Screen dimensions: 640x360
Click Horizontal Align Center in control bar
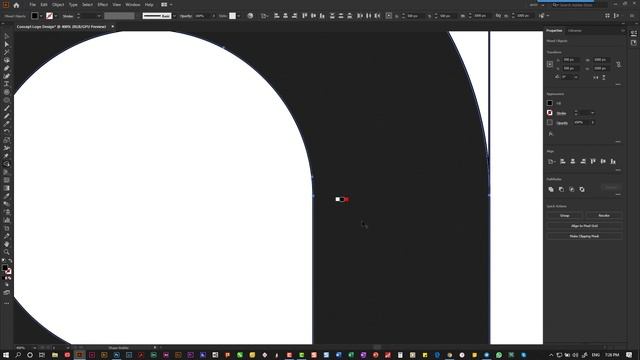click(x=285, y=16)
